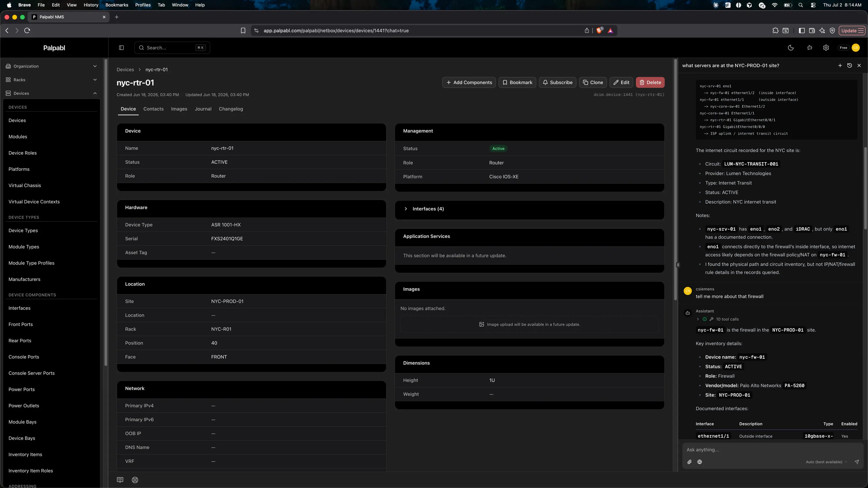Image resolution: width=868 pixels, height=488 pixels.
Task: Go back in browser history
Action: [x=7, y=31]
